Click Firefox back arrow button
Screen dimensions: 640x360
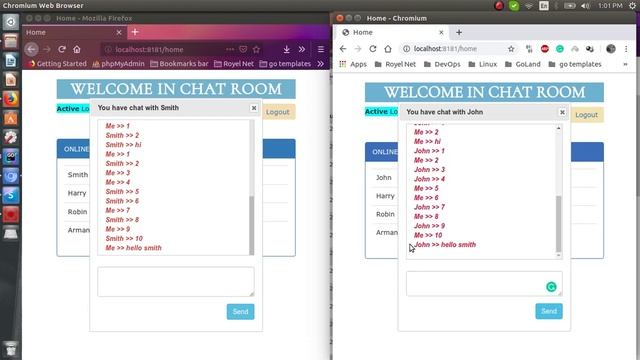click(x=31, y=49)
